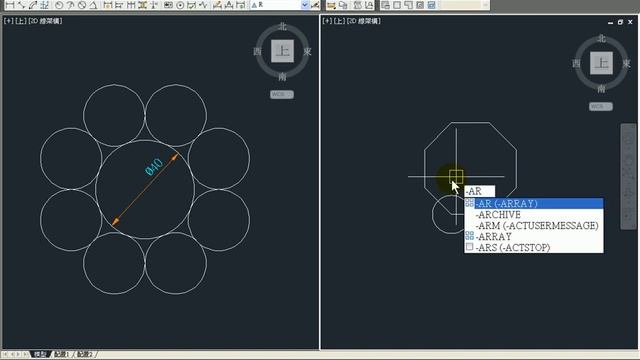
Task: Restore the right viewport window
Action: coord(620,22)
